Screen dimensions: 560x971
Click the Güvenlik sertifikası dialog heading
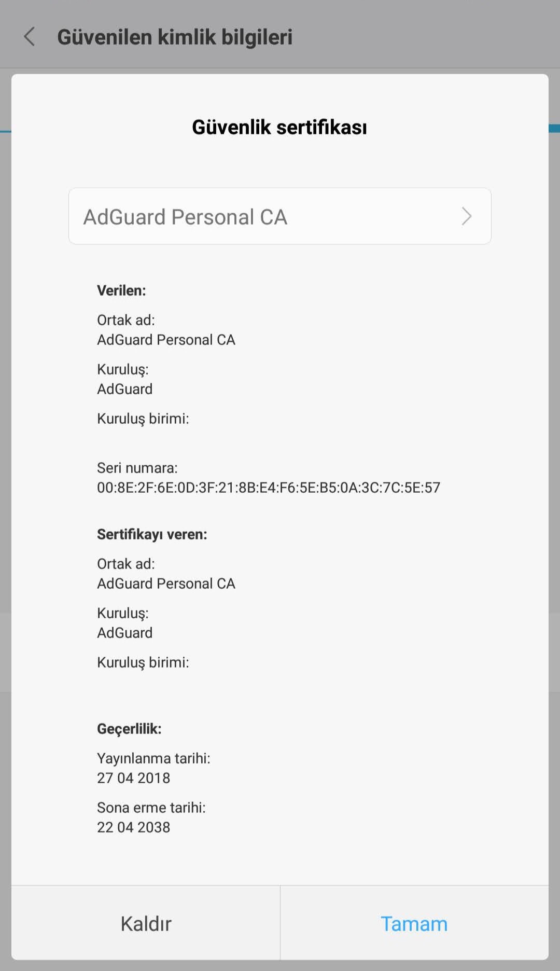click(x=279, y=127)
